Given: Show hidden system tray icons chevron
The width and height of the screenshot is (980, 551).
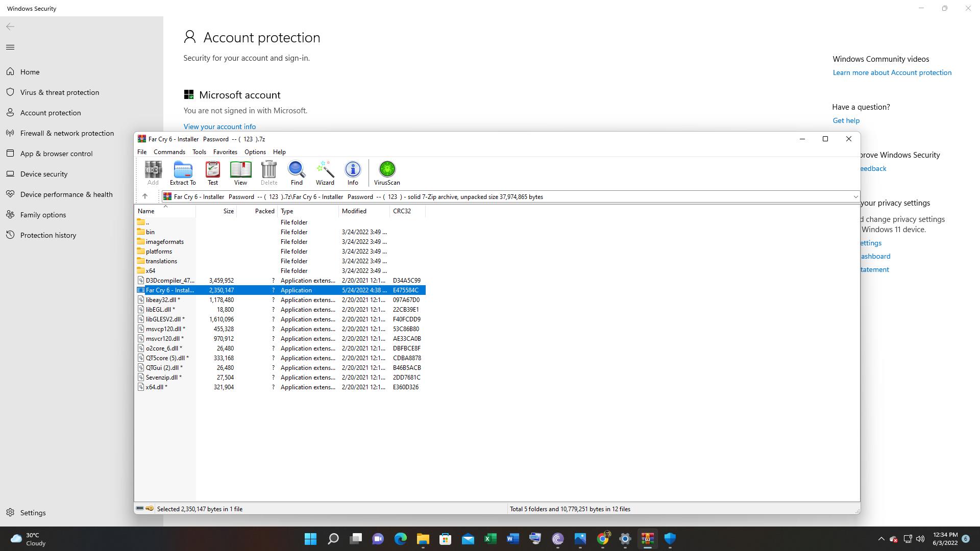Looking at the screenshot, I should pyautogui.click(x=881, y=539).
